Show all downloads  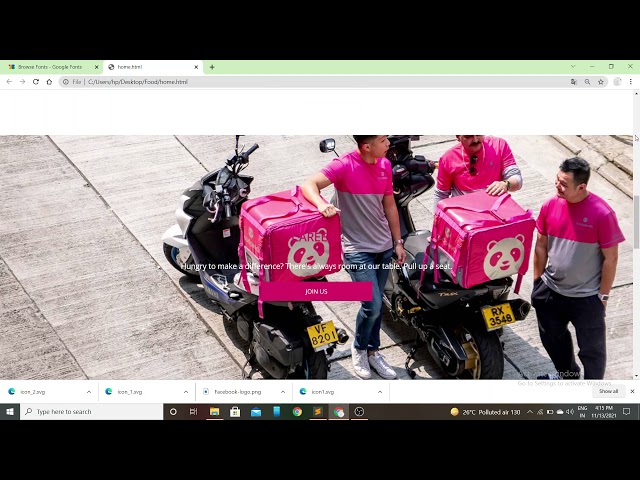pos(608,391)
